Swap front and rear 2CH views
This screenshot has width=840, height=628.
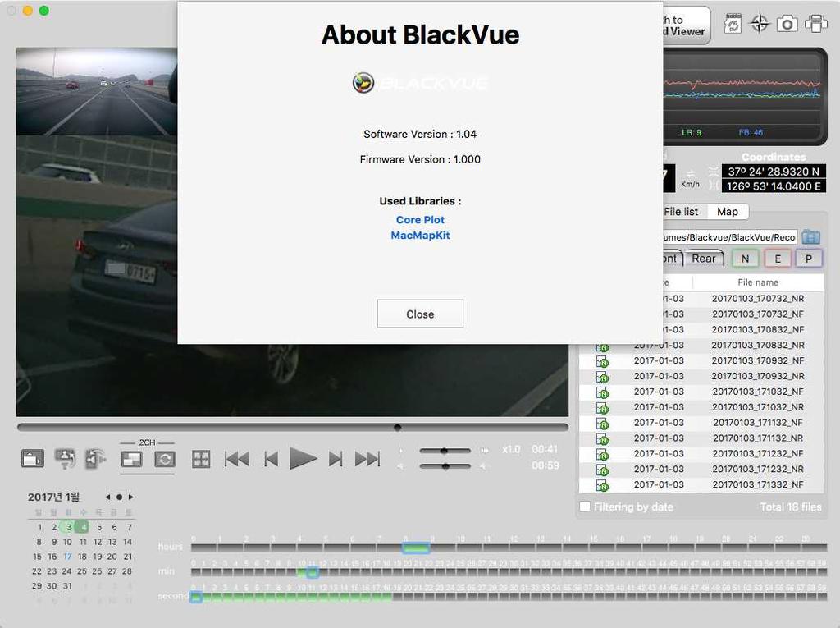(x=165, y=459)
